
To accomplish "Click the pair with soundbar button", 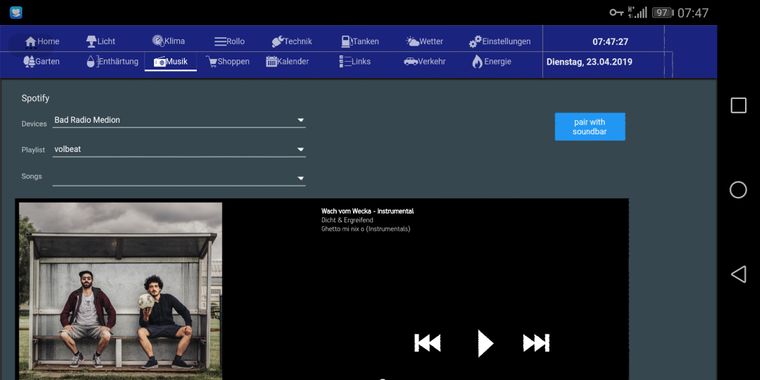I will (x=590, y=127).
